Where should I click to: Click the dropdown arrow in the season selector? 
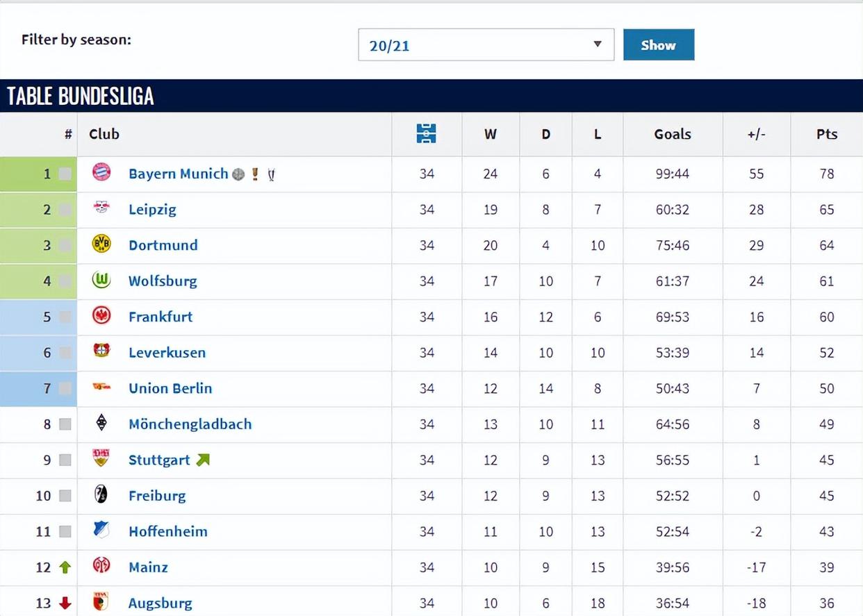tap(597, 45)
